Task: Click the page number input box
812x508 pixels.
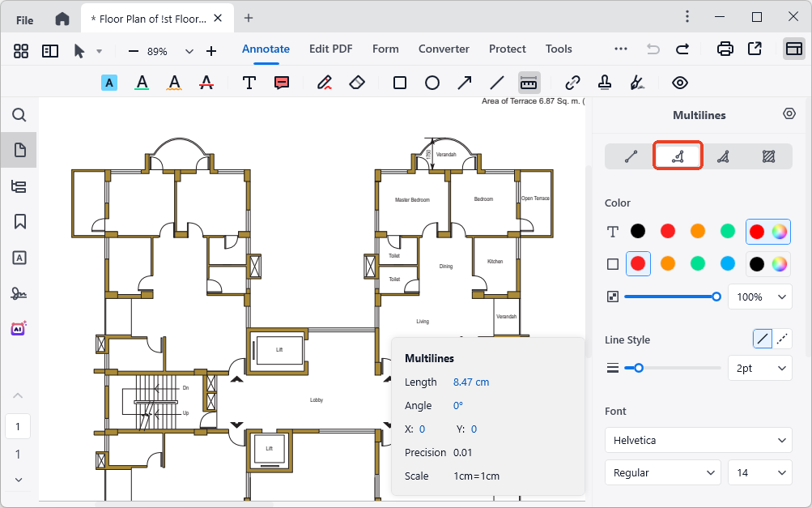Action: click(18, 426)
